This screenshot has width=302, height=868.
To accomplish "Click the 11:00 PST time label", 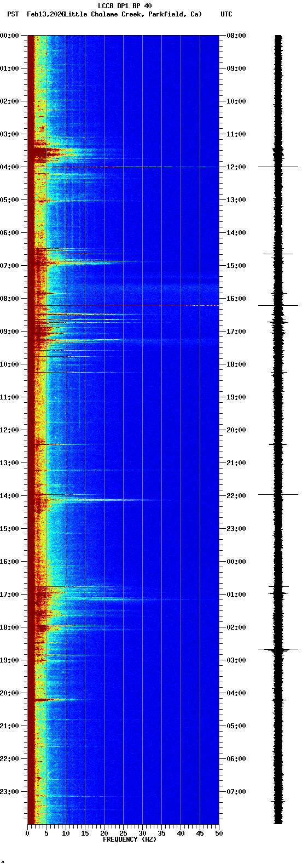I will pos(9,397).
